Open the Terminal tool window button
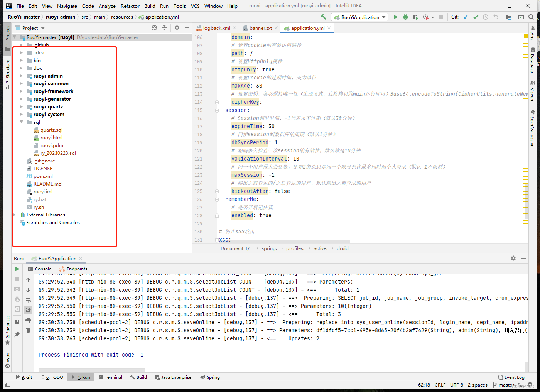Screen dimensions: 540x392 [x=110, y=377]
